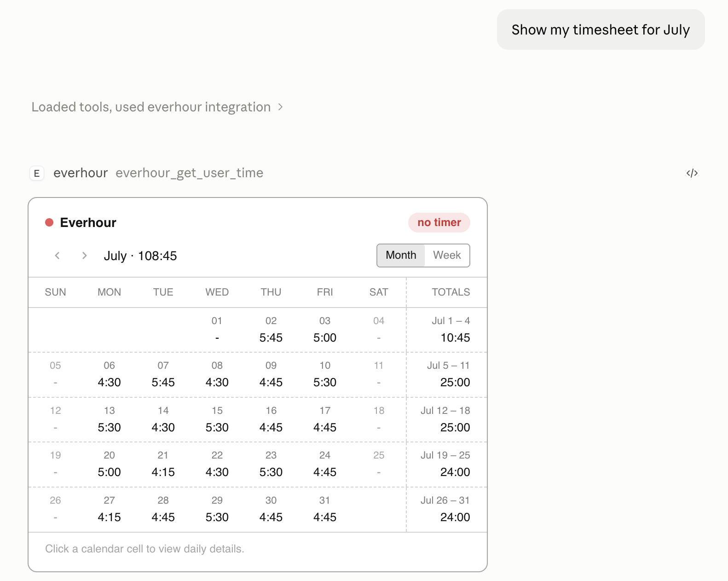Click the WED column header
Screen dimensions: 728x581
[217, 292]
